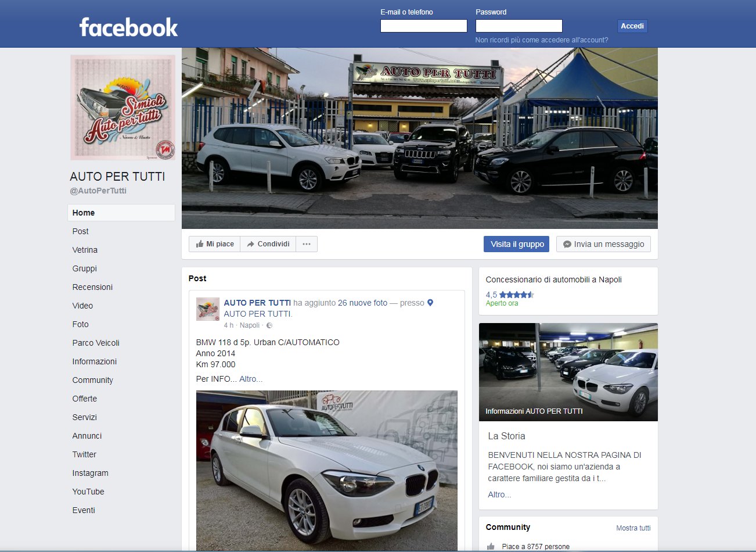The width and height of the screenshot is (756, 552).
Task: Open Informazioni AUTO PER TUTTI showroom image
Action: [x=568, y=372]
